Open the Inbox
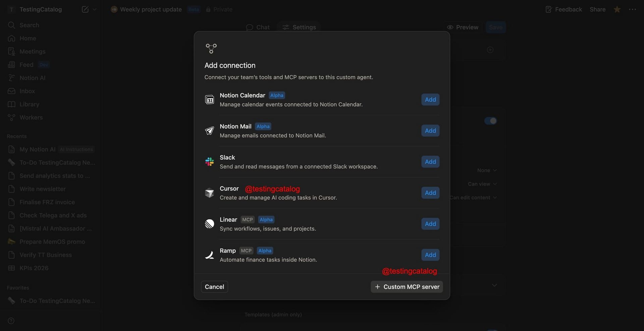 pos(50,91)
